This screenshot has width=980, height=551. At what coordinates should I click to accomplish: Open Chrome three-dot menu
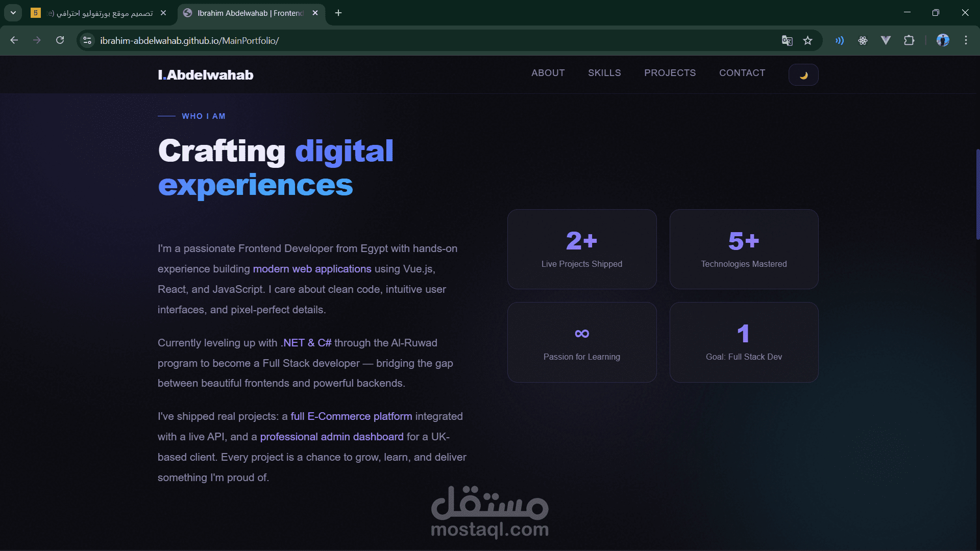(966, 41)
